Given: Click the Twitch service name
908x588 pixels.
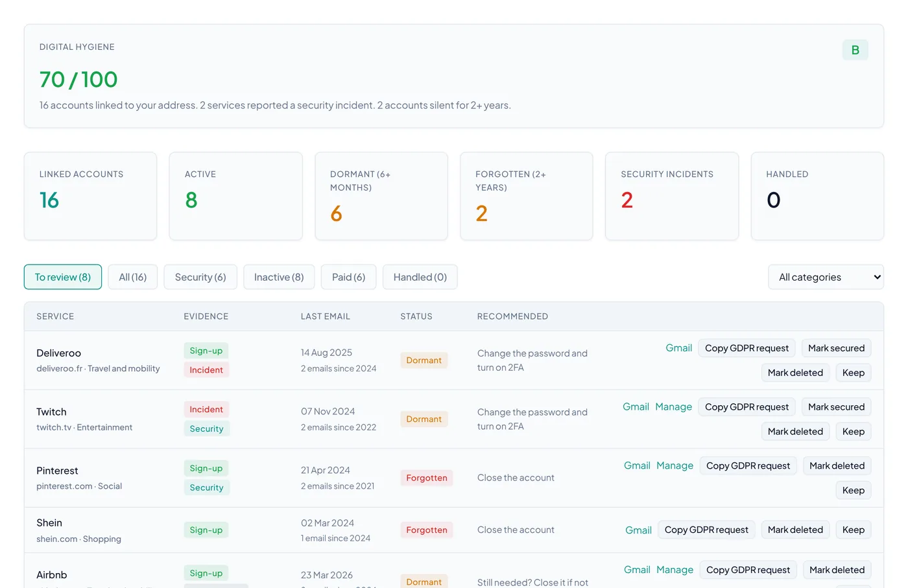Looking at the screenshot, I should [51, 412].
